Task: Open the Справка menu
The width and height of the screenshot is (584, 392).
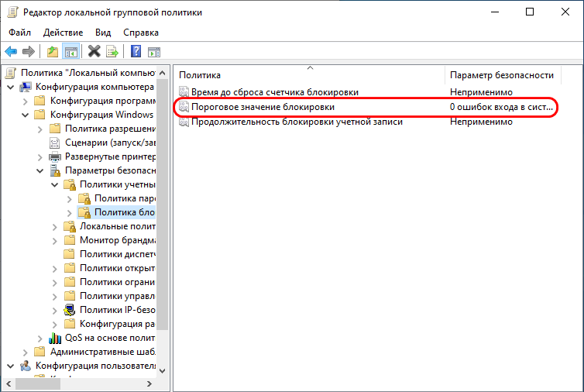Action: click(141, 33)
